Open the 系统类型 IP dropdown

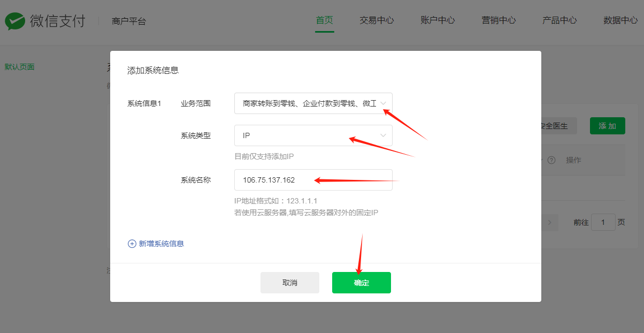tap(313, 135)
